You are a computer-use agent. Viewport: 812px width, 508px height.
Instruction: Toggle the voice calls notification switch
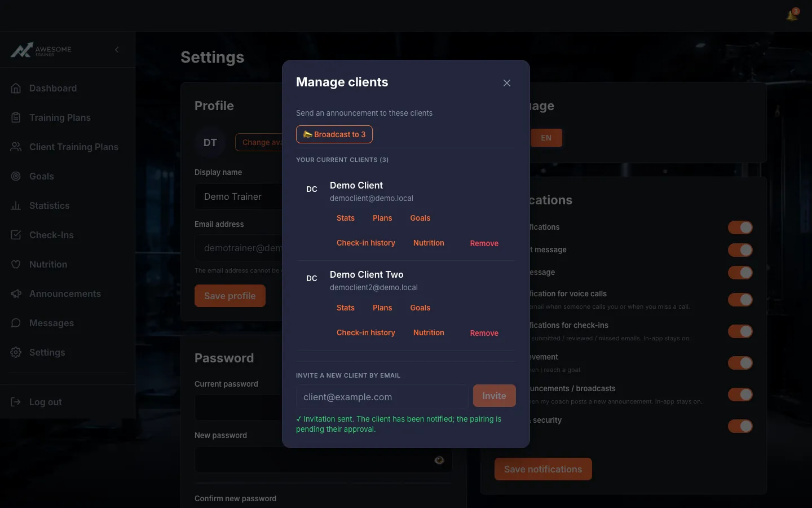(740, 300)
